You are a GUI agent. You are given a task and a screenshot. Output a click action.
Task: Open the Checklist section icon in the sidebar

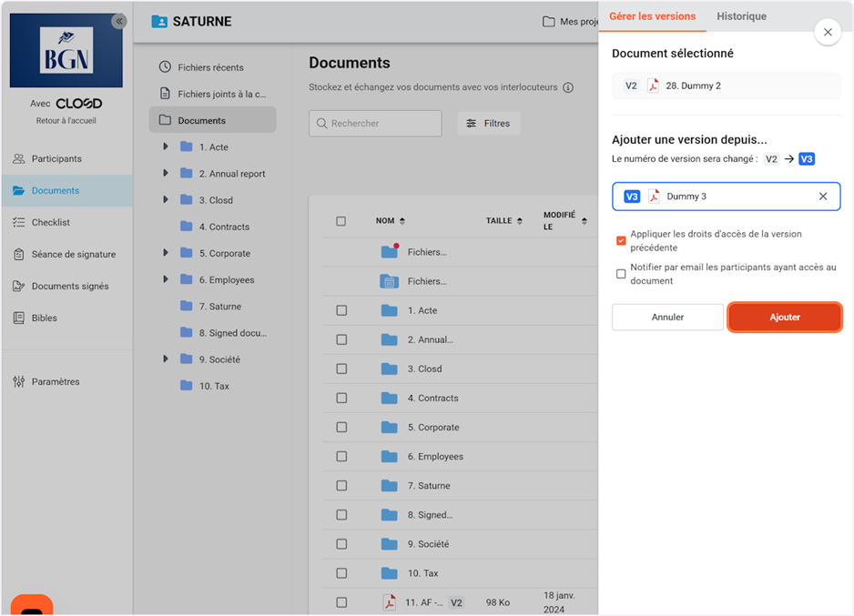click(x=19, y=223)
